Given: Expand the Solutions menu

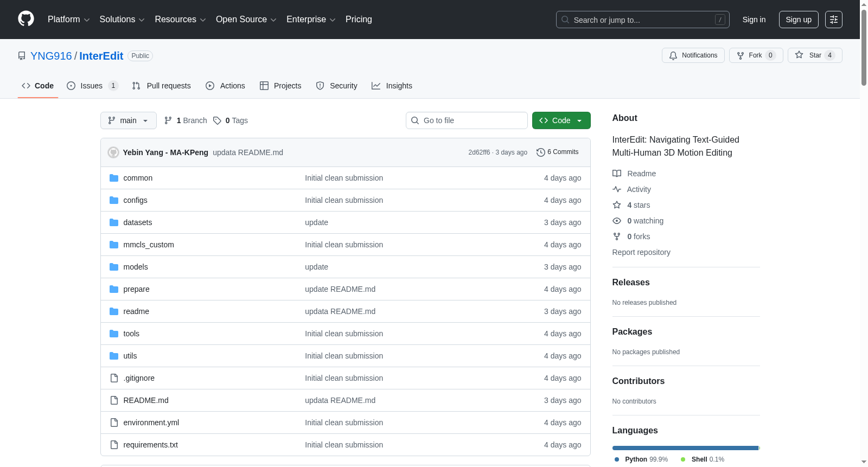Looking at the screenshot, I should (122, 20).
